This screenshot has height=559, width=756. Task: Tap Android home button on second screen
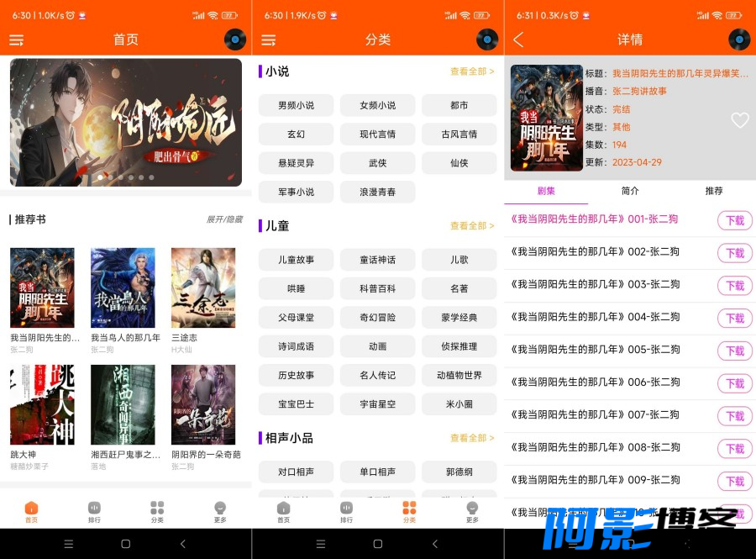click(x=377, y=544)
